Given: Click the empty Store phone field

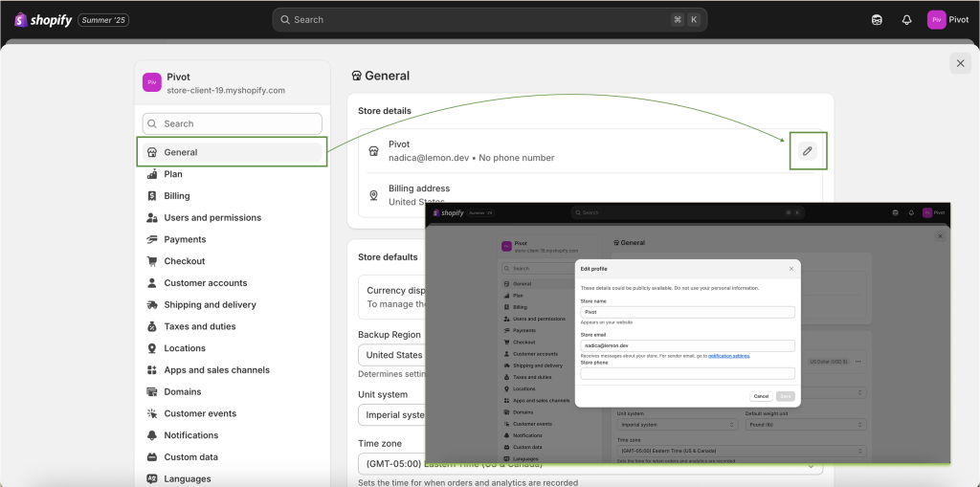Looking at the screenshot, I should [x=687, y=373].
